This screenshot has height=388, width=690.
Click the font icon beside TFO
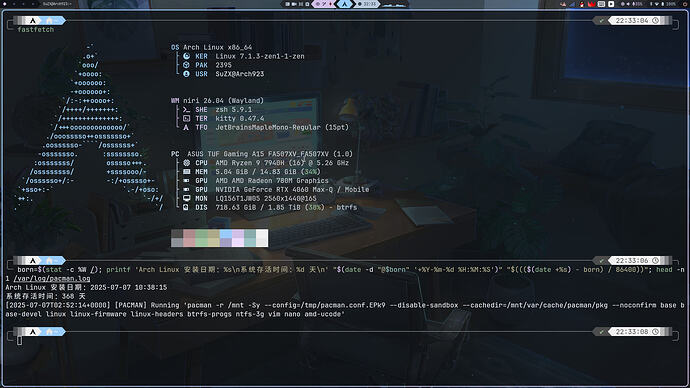(187, 127)
